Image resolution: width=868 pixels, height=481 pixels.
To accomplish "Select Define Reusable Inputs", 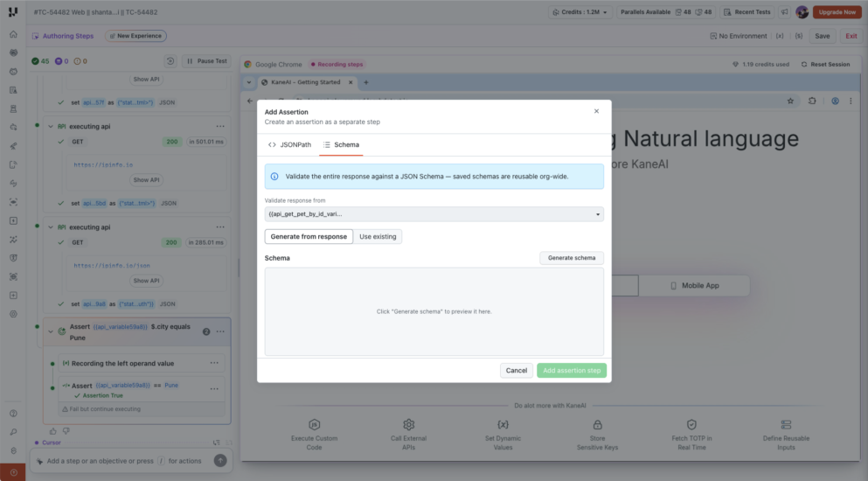I will [786, 435].
